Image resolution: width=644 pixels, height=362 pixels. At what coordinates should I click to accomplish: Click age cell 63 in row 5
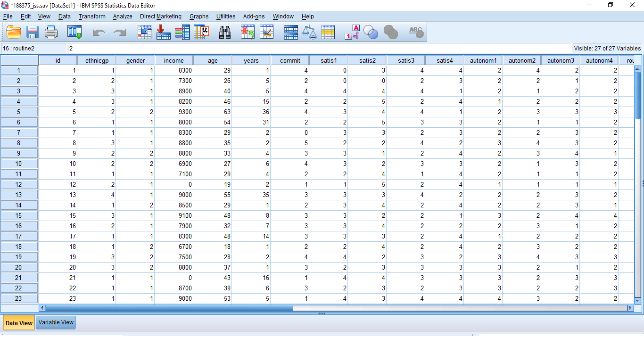tap(212, 112)
